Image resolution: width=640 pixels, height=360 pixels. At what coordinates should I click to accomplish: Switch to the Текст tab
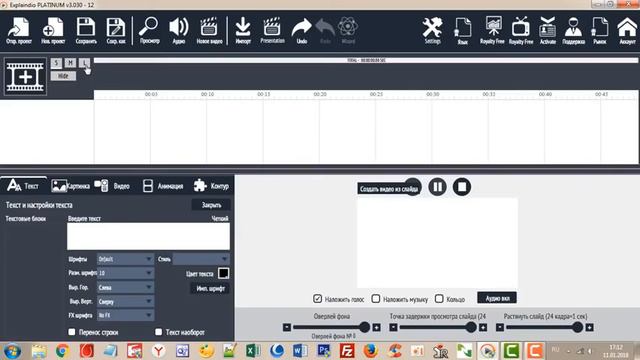point(23,186)
